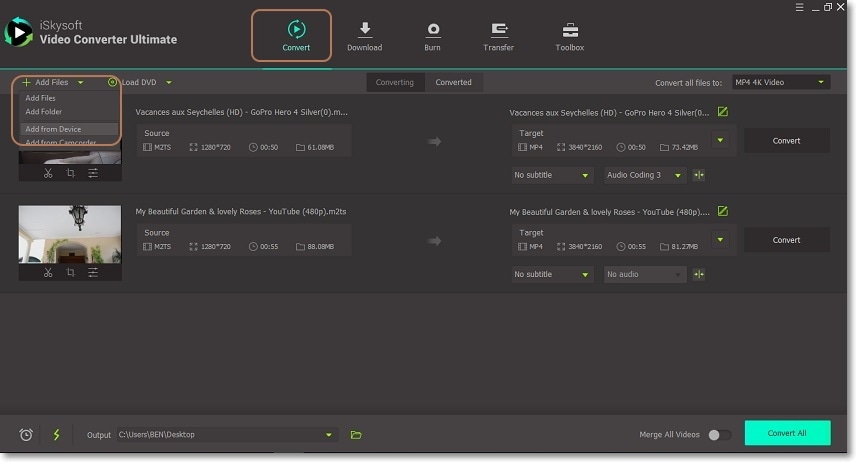
Task: Toggle Merge All Videos switch
Action: (x=719, y=435)
